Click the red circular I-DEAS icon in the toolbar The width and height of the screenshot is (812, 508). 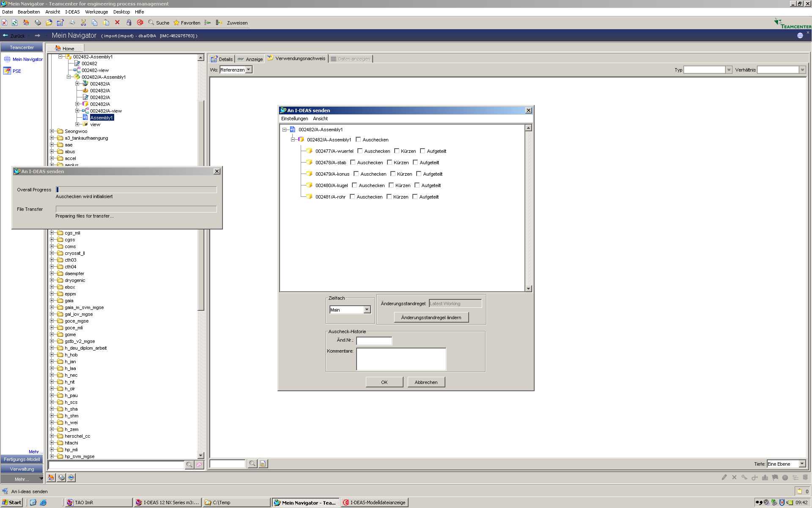point(140,23)
